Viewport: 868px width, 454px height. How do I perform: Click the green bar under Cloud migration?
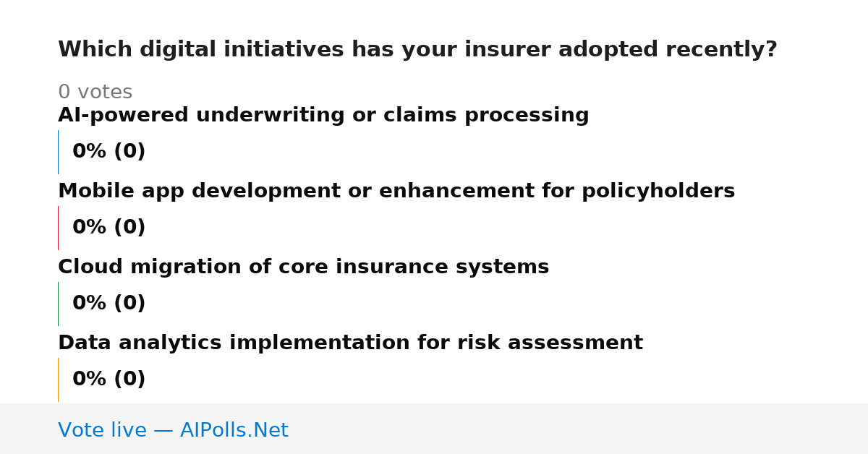pos(58,304)
